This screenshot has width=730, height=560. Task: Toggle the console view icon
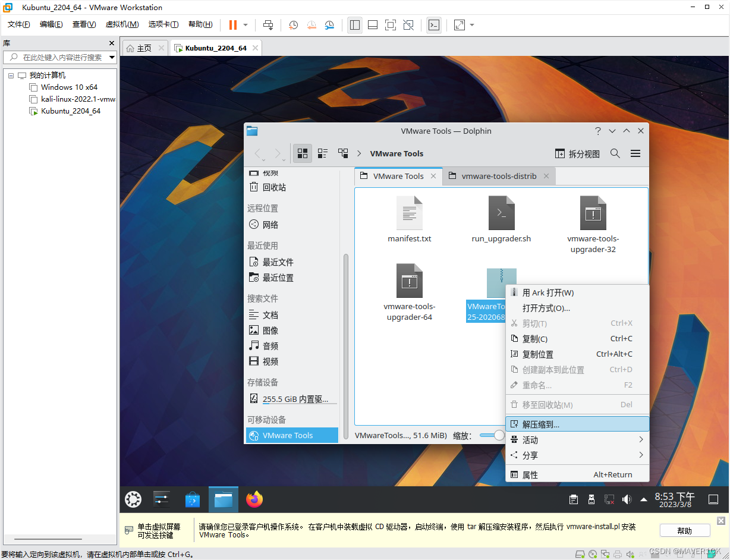[434, 25]
